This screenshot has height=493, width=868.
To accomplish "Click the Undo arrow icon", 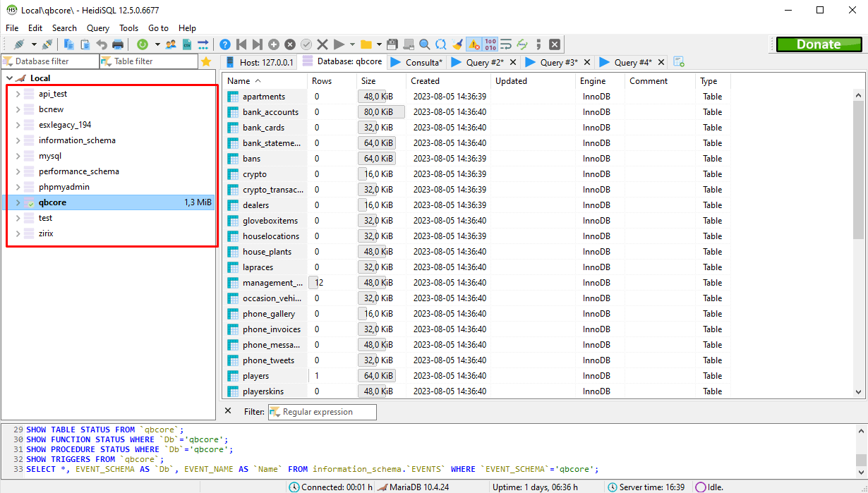I will click(101, 44).
